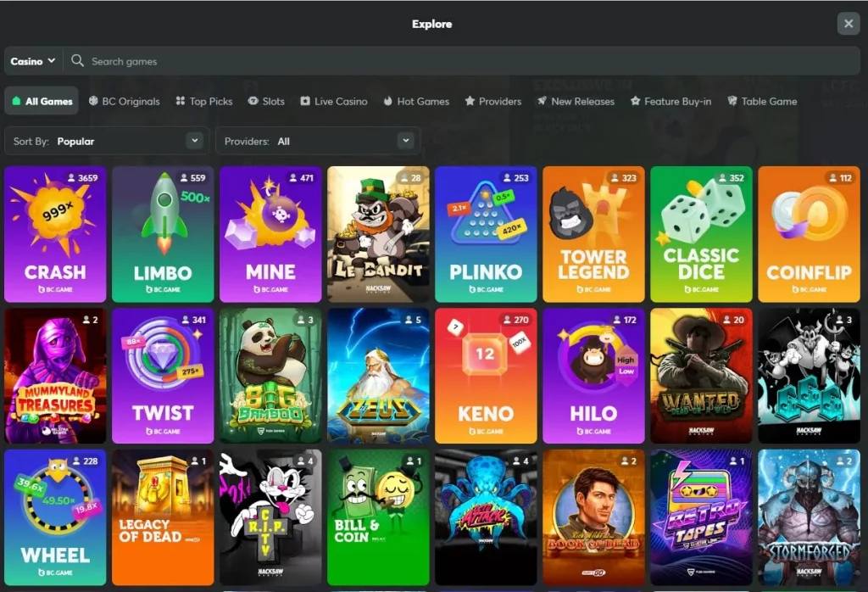Start the Mine game
The width and height of the screenshot is (868, 592).
(x=270, y=234)
